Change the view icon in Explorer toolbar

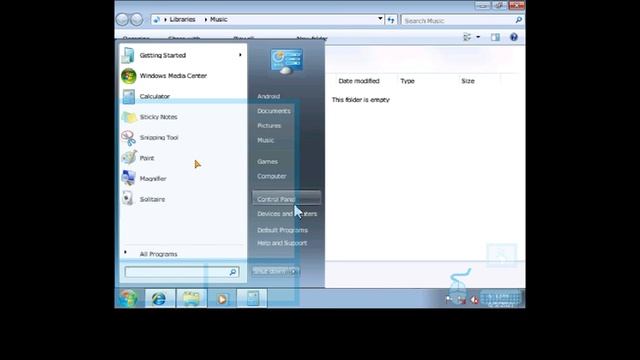(467, 37)
